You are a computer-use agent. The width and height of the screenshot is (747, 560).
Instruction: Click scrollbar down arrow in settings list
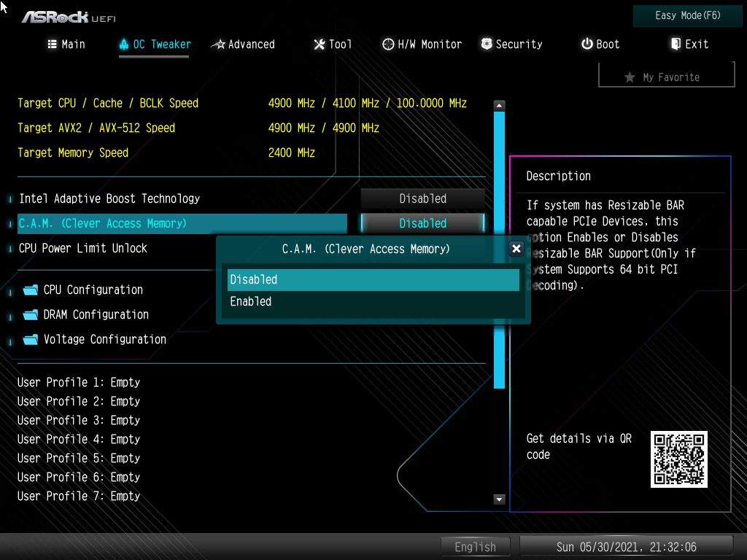[x=499, y=499]
